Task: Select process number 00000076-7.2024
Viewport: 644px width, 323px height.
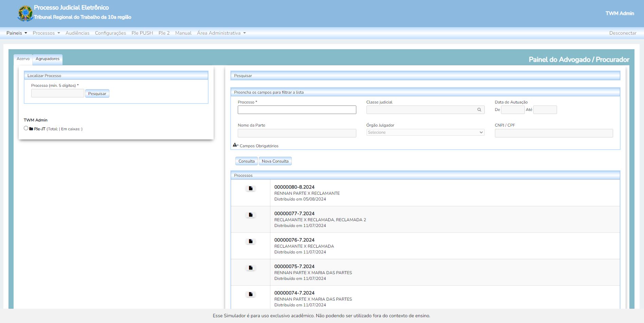Action: click(294, 240)
